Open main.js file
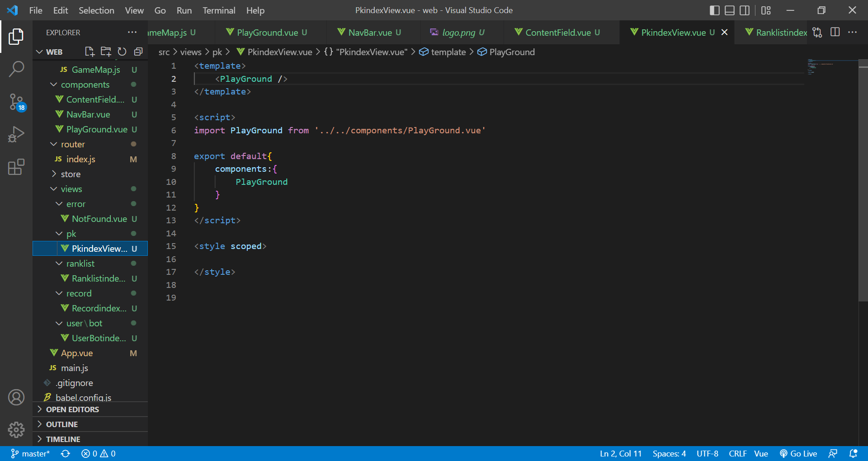Image resolution: width=868 pixels, height=461 pixels. tap(90, 368)
